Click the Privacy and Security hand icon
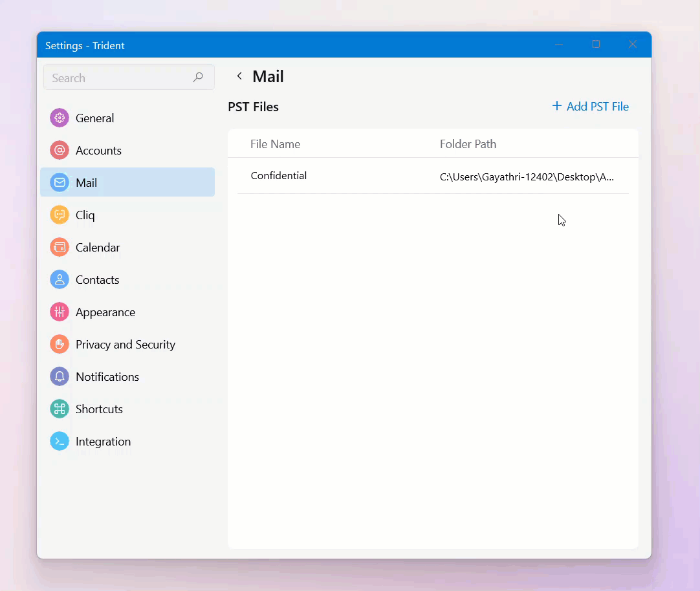Image resolution: width=700 pixels, height=591 pixels. (60, 345)
